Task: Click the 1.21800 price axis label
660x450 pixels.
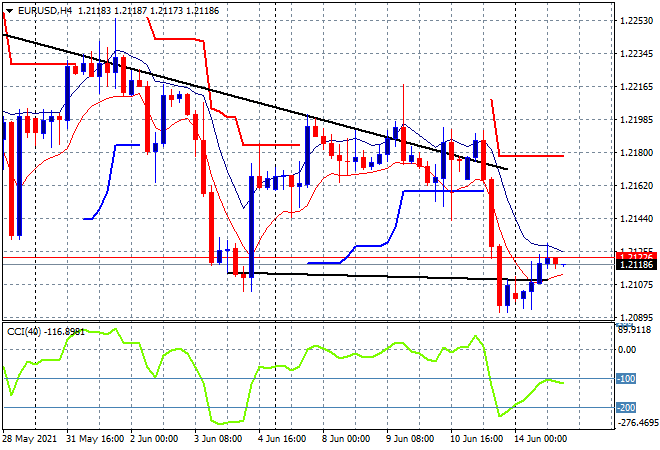Action: pos(637,152)
